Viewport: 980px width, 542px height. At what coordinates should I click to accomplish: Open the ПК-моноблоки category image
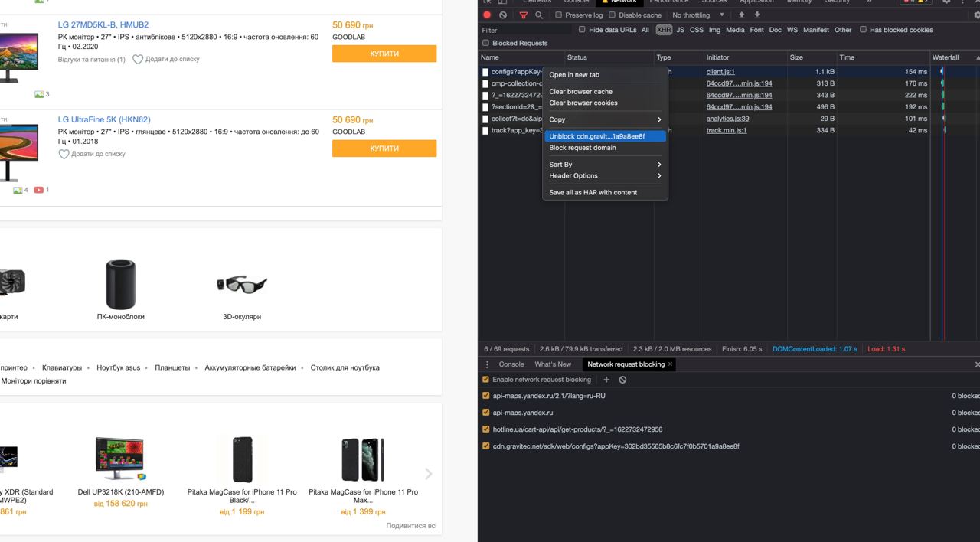click(120, 284)
